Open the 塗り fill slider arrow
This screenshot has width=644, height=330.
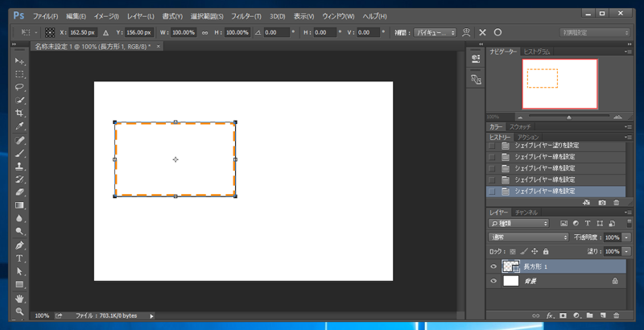(x=626, y=251)
